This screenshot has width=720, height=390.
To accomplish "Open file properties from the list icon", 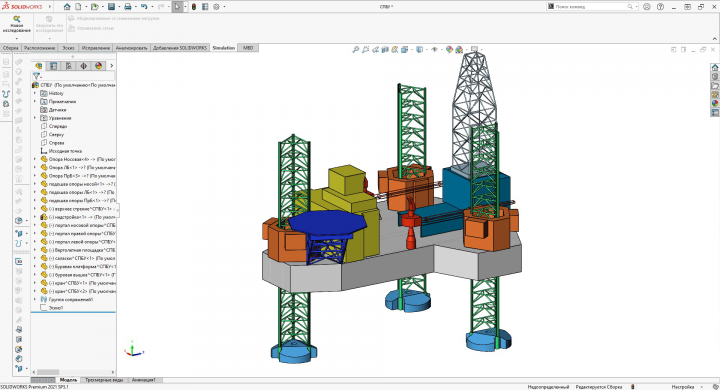I will tap(205, 6).
